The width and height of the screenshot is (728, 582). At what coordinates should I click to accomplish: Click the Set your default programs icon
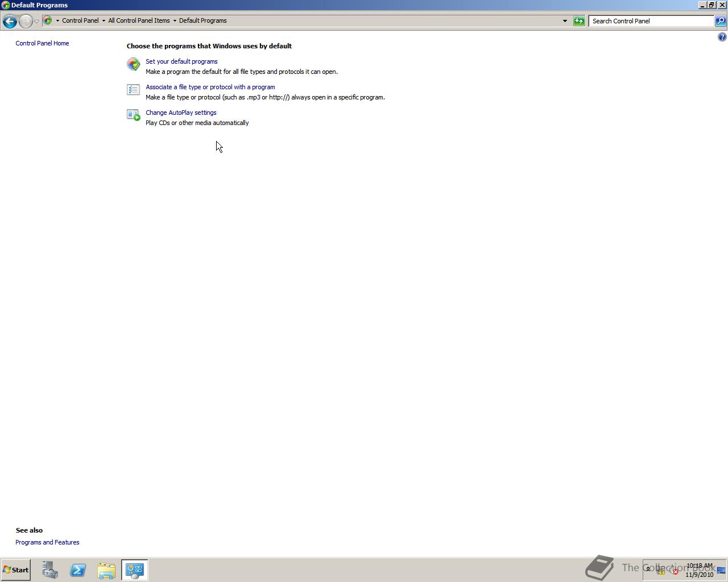pos(133,64)
